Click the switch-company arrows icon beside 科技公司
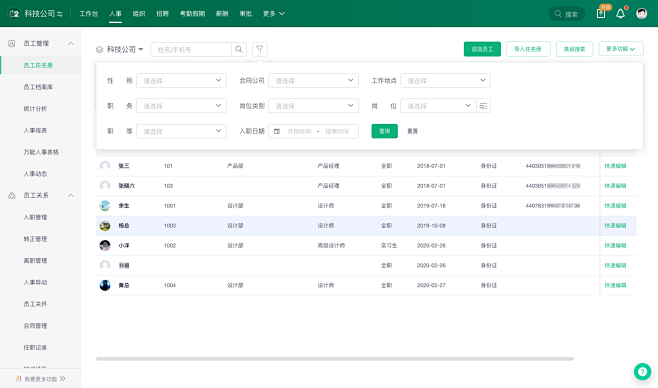Screen dimensions: 658x388 pyautogui.click(x=60, y=14)
